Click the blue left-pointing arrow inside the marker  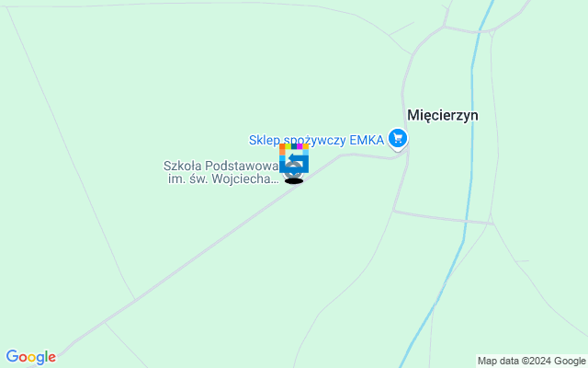coord(297,158)
